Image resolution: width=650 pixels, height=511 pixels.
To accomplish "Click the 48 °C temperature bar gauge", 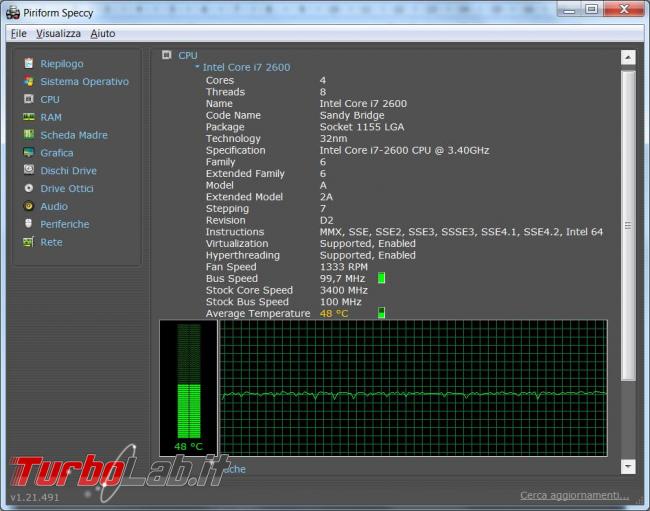I will (x=189, y=387).
